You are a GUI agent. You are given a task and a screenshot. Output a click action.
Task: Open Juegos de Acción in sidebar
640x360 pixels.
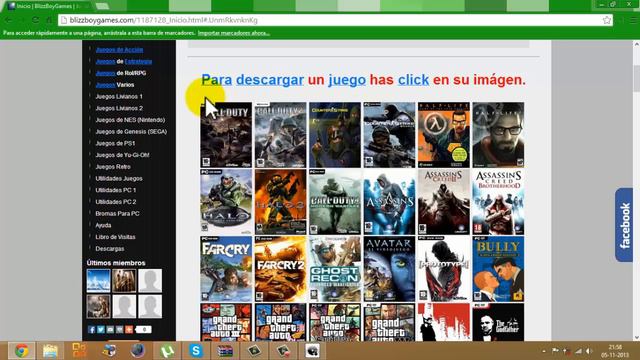[119, 50]
